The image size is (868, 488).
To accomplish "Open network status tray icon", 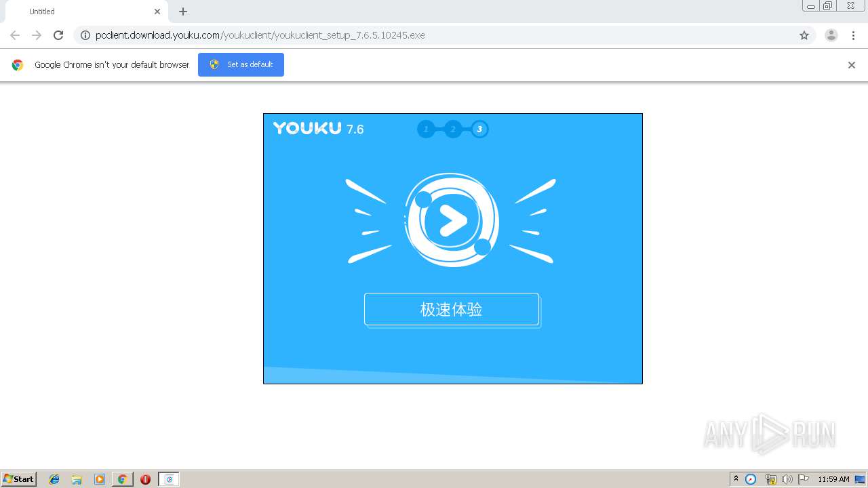I will click(770, 479).
